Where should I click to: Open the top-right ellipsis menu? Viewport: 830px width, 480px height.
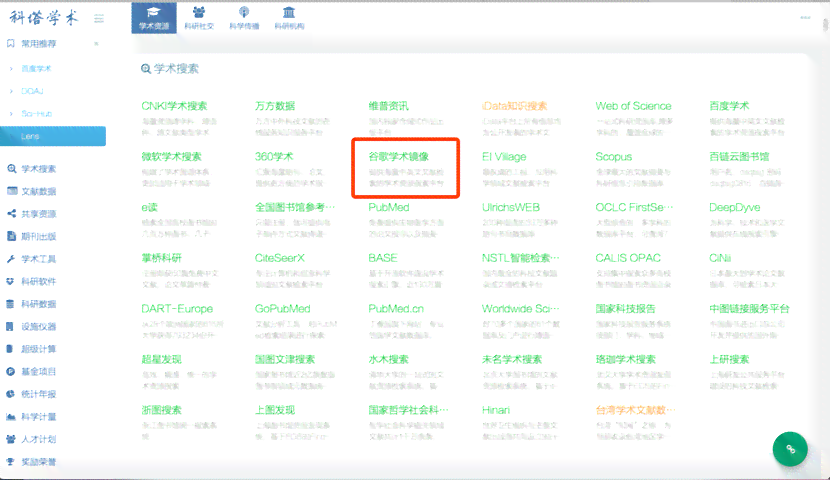point(805,17)
